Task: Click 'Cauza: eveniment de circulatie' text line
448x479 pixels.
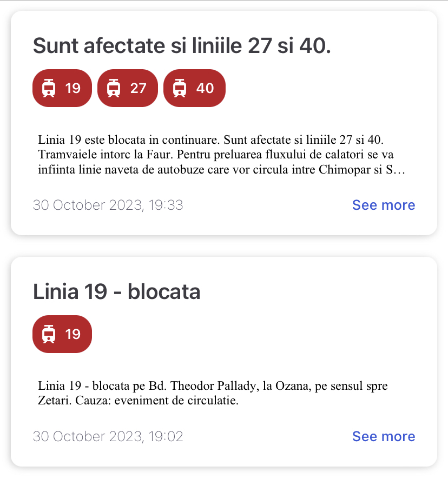Action: point(156,400)
